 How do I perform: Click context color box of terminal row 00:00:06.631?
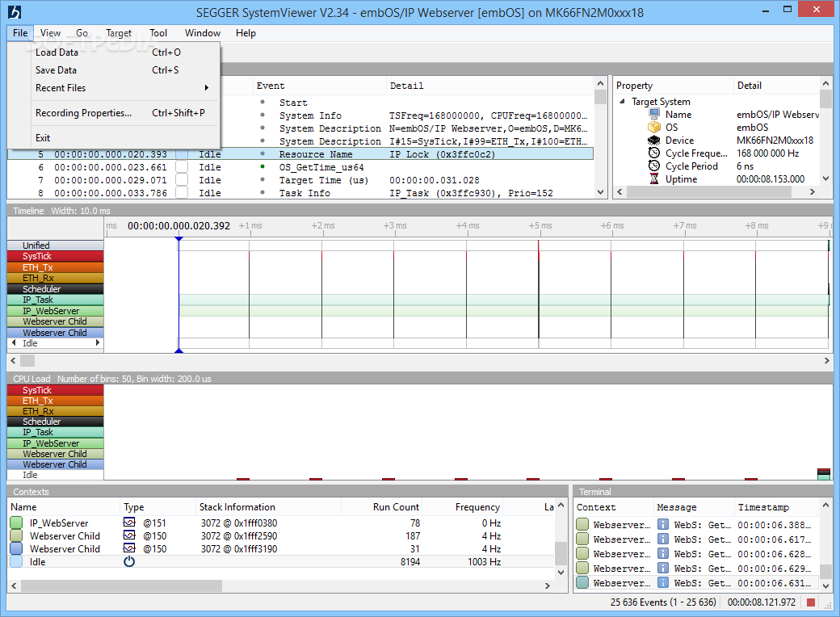582,582
